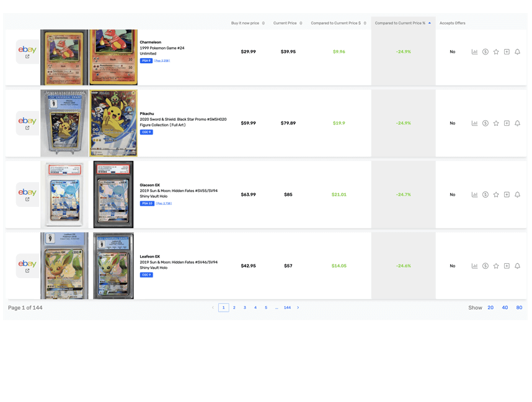Click bell icon in Leafeon GX row
Image resolution: width=532 pixels, height=402 pixels.
(x=517, y=266)
